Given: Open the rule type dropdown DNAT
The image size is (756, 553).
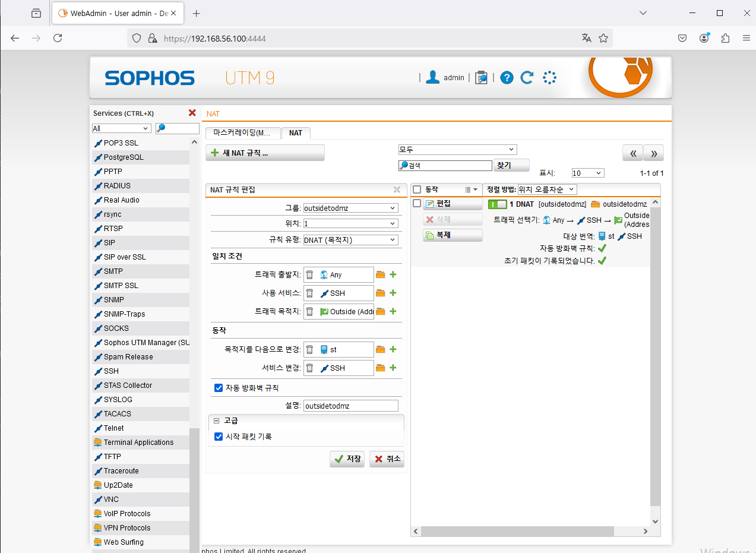Looking at the screenshot, I should click(x=350, y=240).
